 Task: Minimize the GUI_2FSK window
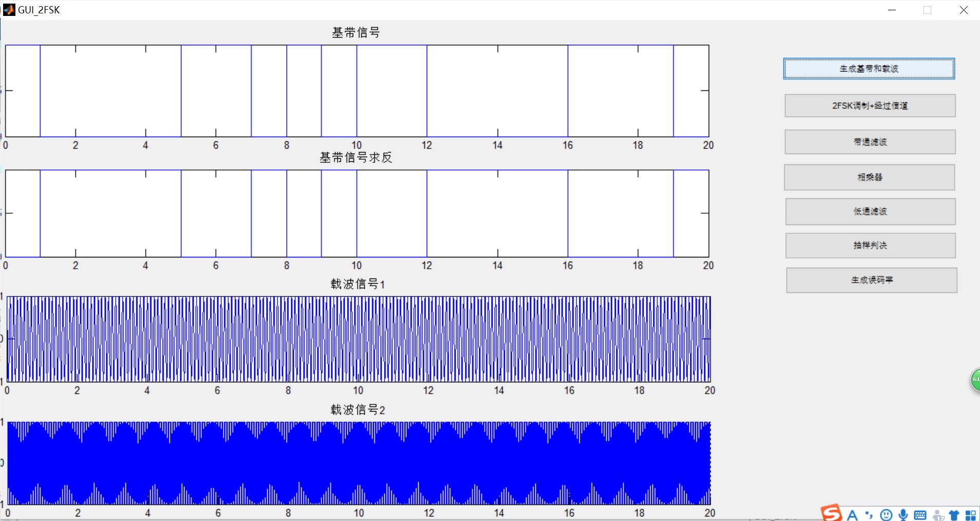(x=892, y=10)
